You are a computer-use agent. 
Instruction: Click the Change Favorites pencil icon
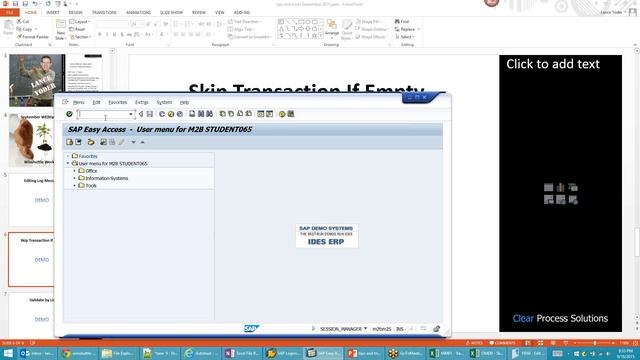pyautogui.click(x=121, y=142)
